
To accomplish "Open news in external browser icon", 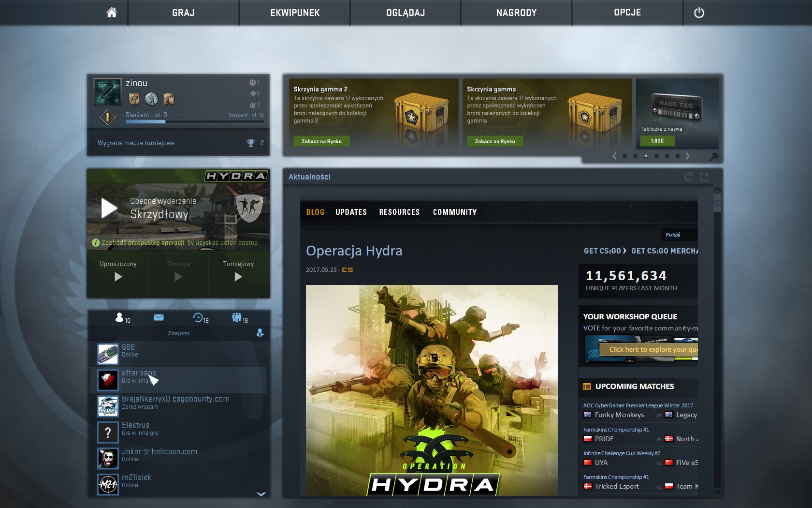I will pyautogui.click(x=705, y=177).
